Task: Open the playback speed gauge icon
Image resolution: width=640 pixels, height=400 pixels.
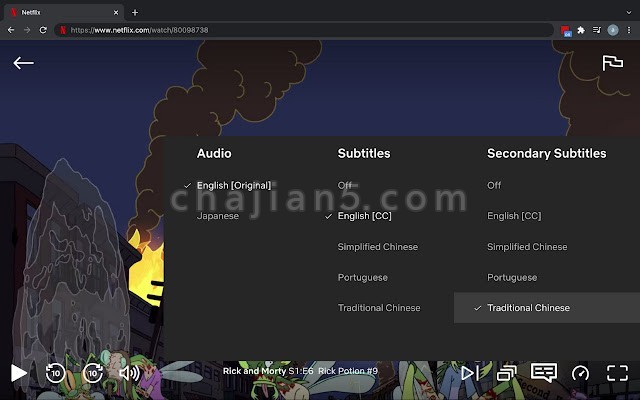Action: coord(580,373)
